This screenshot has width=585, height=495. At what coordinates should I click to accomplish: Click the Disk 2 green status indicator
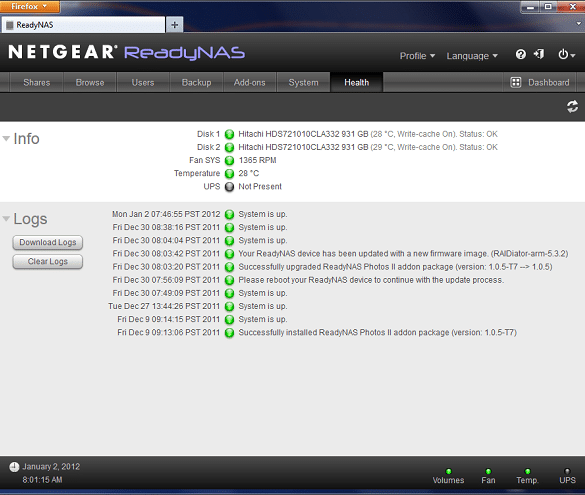point(229,147)
